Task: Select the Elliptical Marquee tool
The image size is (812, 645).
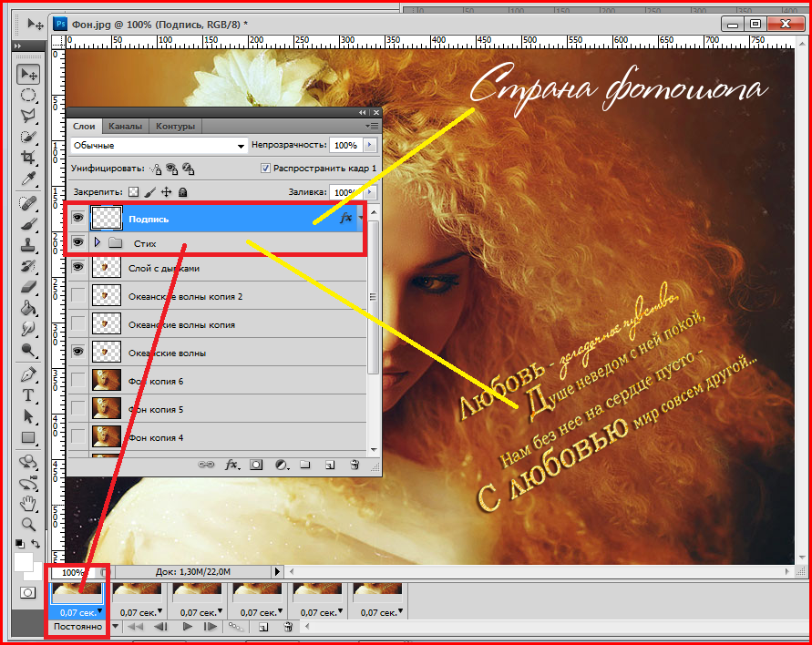Action: pyautogui.click(x=28, y=96)
